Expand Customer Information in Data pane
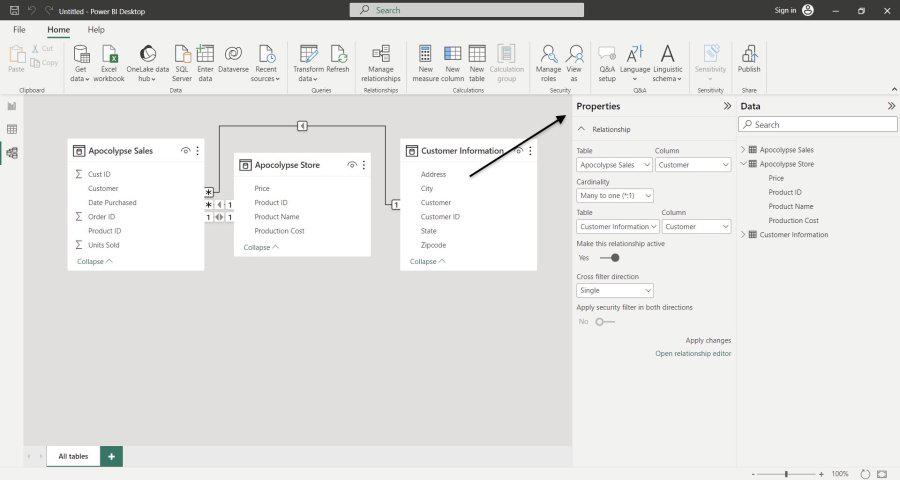Image resolution: width=900 pixels, height=480 pixels. click(x=743, y=234)
